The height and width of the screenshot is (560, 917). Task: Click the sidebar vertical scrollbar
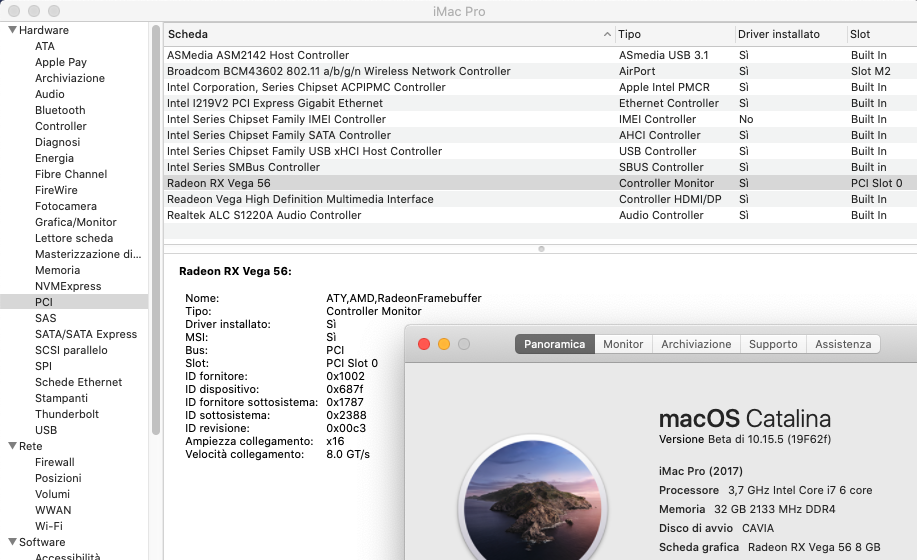[x=156, y=229]
